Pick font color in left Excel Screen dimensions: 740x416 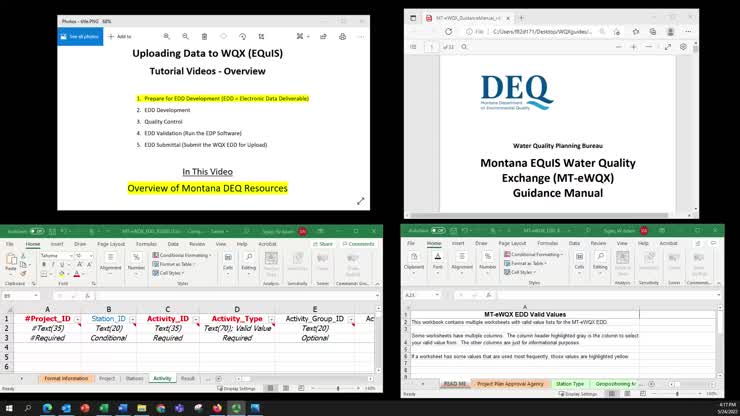pos(76,274)
